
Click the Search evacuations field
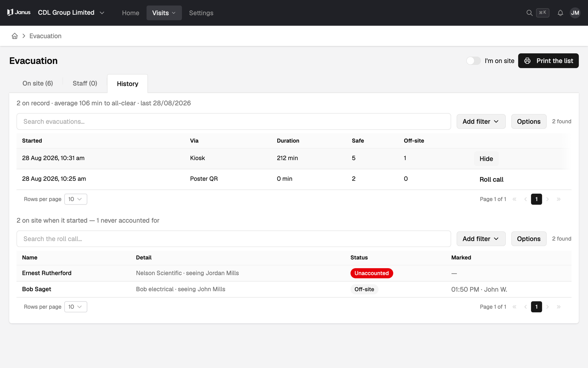click(x=234, y=122)
